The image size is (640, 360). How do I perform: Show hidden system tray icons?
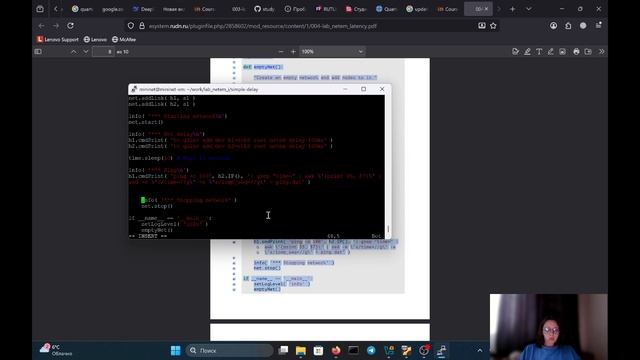[480, 350]
